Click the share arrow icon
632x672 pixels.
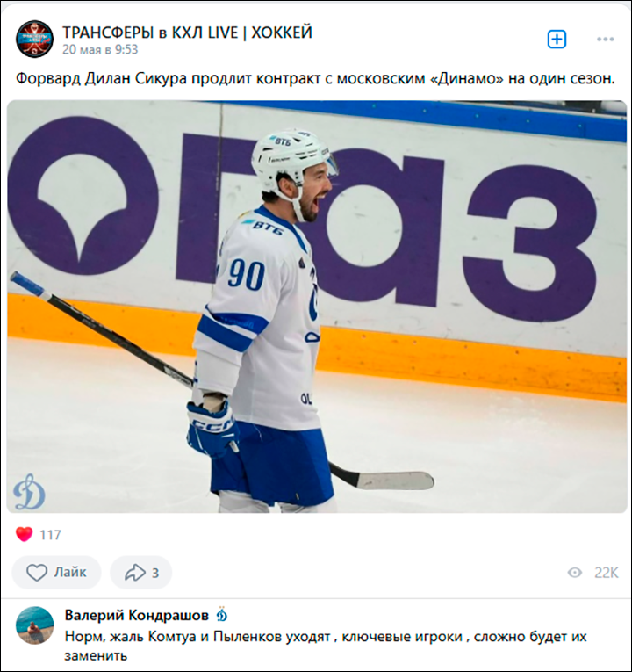pos(135,573)
